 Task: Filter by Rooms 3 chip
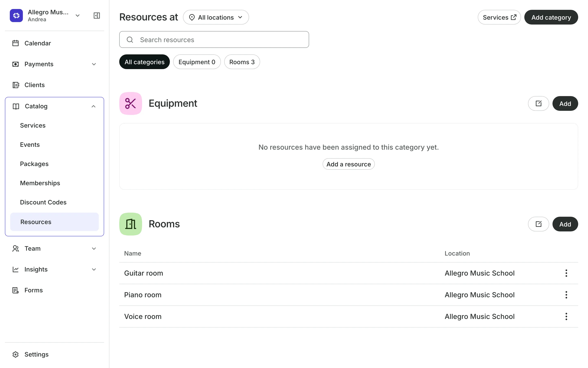[x=242, y=62]
